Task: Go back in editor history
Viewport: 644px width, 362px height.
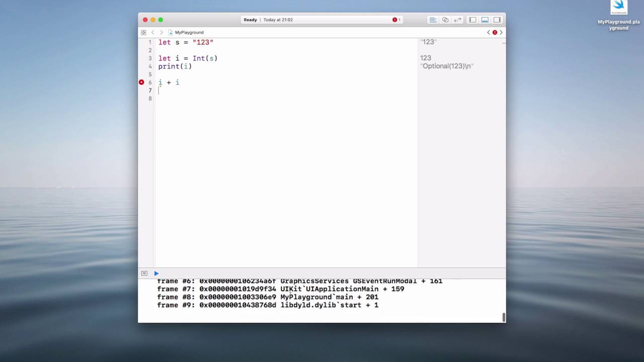Action: pos(152,32)
